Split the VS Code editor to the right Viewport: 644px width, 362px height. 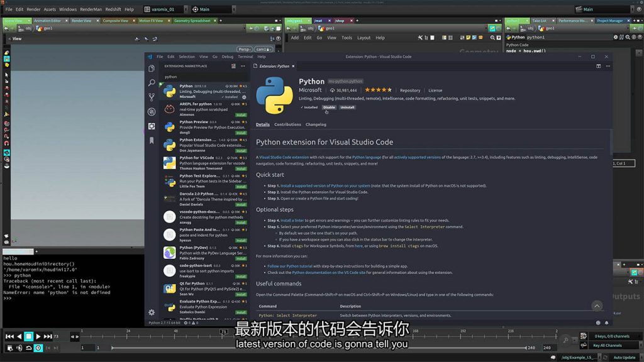pos(599,66)
